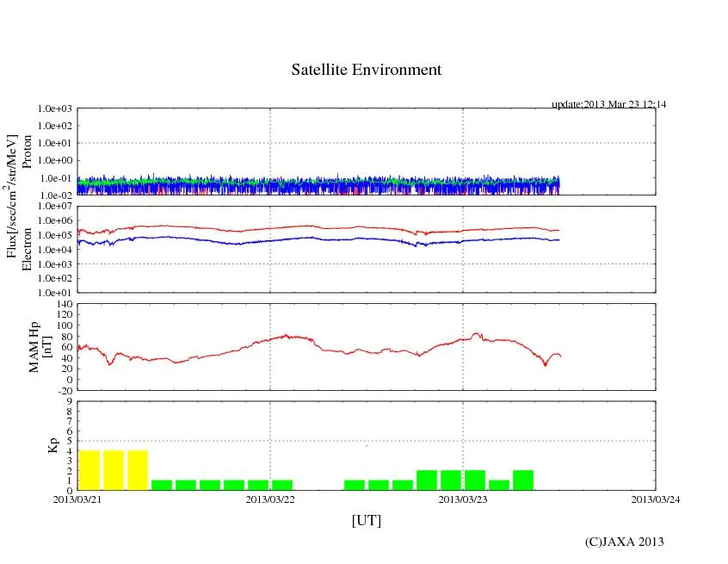Viewport: 728px width, 564px height.
Task: Click the 2013/03/24 date label
Action: pyautogui.click(x=656, y=499)
